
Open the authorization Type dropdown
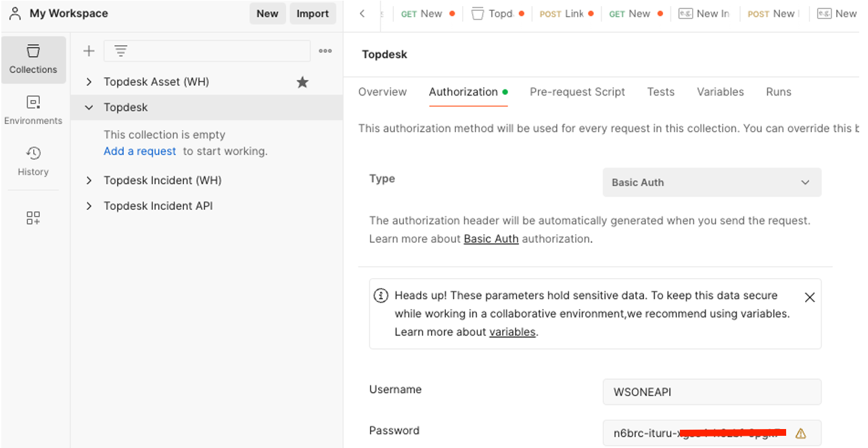click(x=712, y=182)
